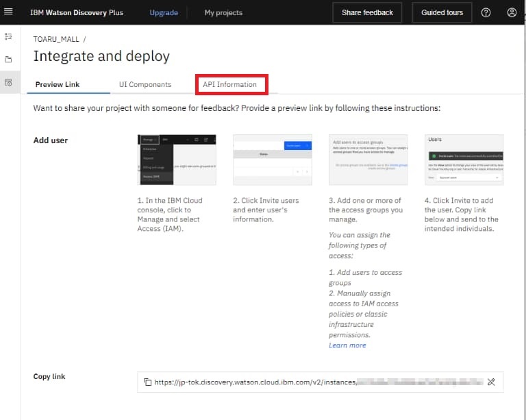The height and width of the screenshot is (420, 526).
Task: Switch to the UI Components tab
Action: pos(145,84)
